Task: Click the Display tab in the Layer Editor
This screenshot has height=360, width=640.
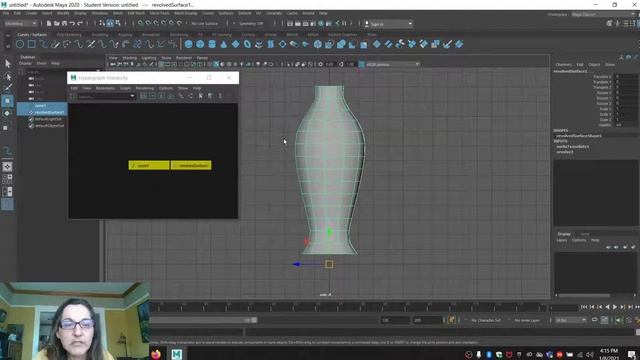Action: [x=564, y=234]
